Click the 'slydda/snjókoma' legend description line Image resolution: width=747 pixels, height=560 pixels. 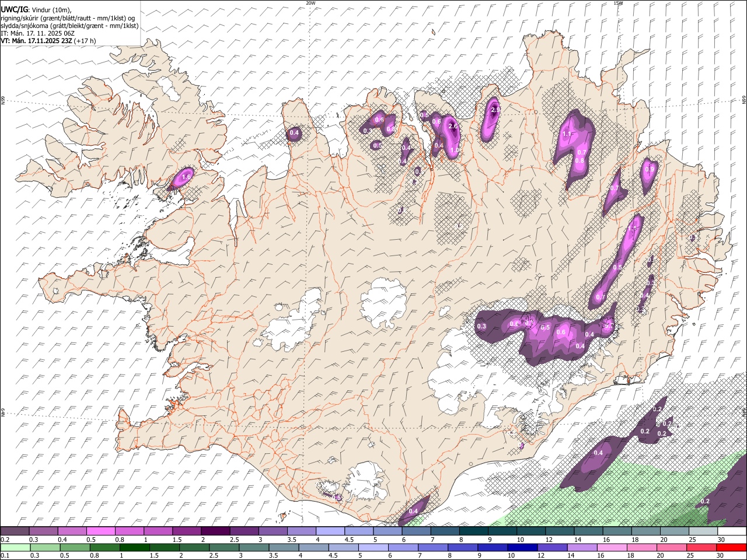pos(69,26)
